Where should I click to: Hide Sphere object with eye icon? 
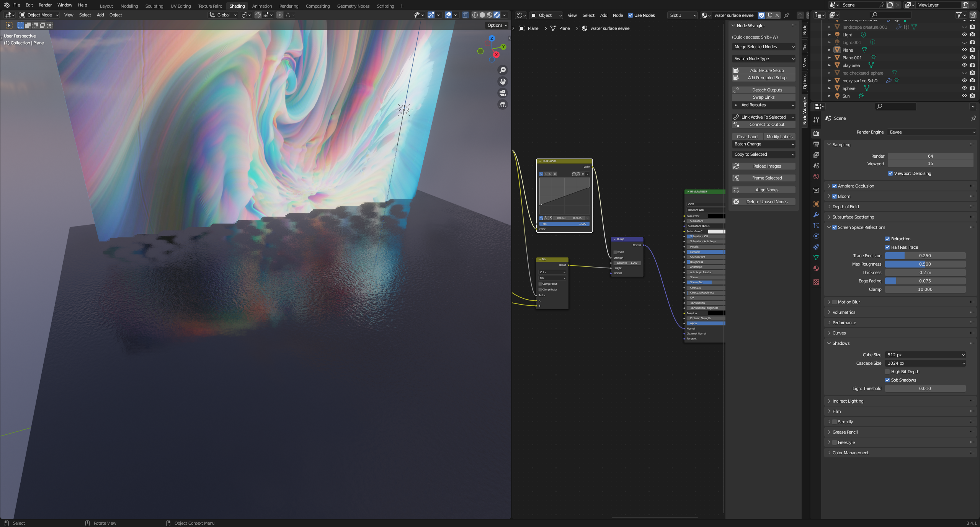[x=964, y=88]
